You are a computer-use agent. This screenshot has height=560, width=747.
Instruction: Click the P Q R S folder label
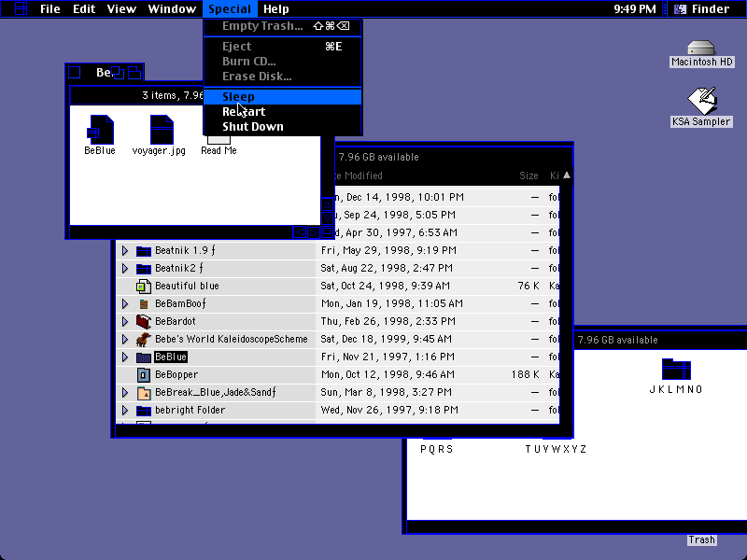pos(436,449)
